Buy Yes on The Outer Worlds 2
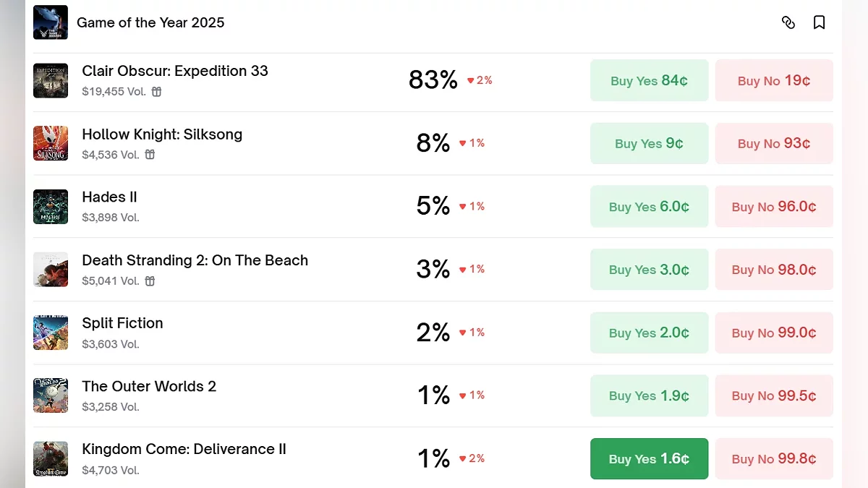 coord(649,395)
